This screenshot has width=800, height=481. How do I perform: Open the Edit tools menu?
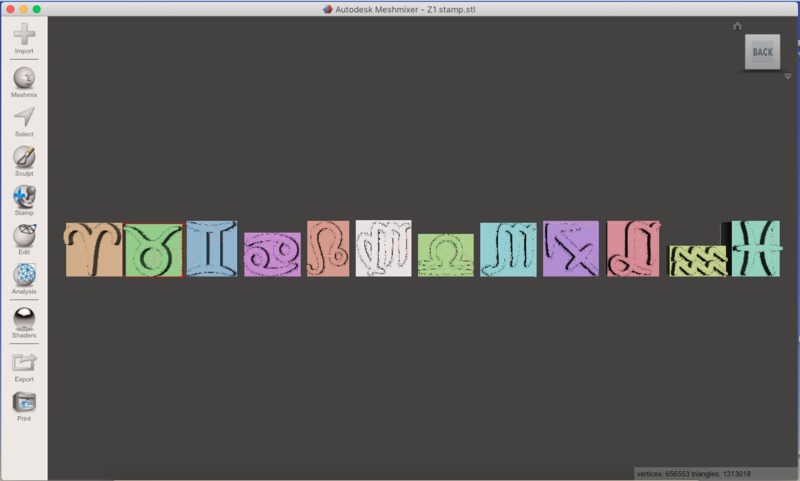coord(24,236)
